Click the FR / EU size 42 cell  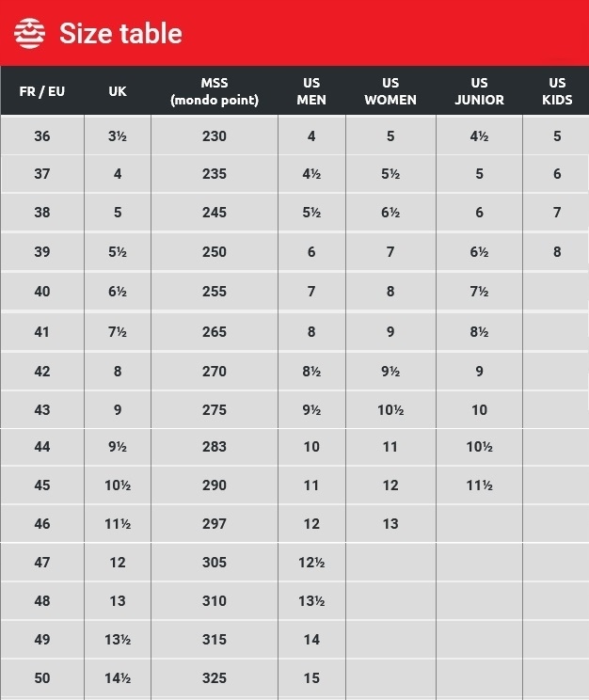42,372
